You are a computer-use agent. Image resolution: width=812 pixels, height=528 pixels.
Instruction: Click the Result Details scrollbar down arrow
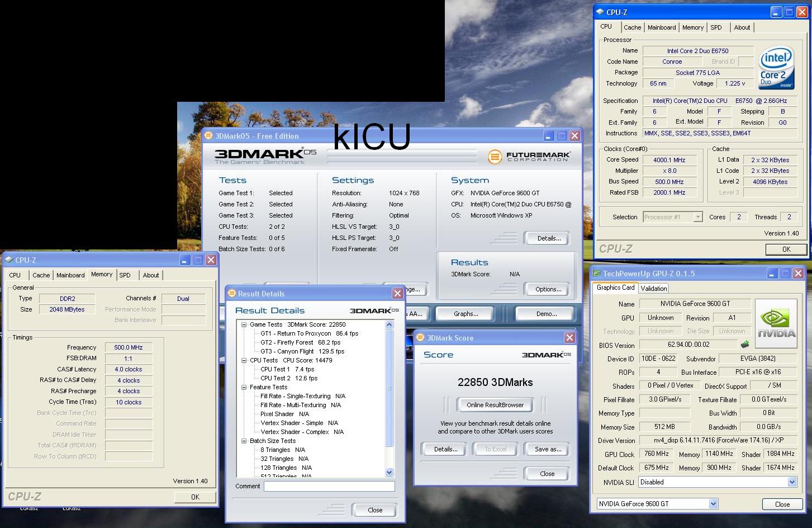point(390,473)
